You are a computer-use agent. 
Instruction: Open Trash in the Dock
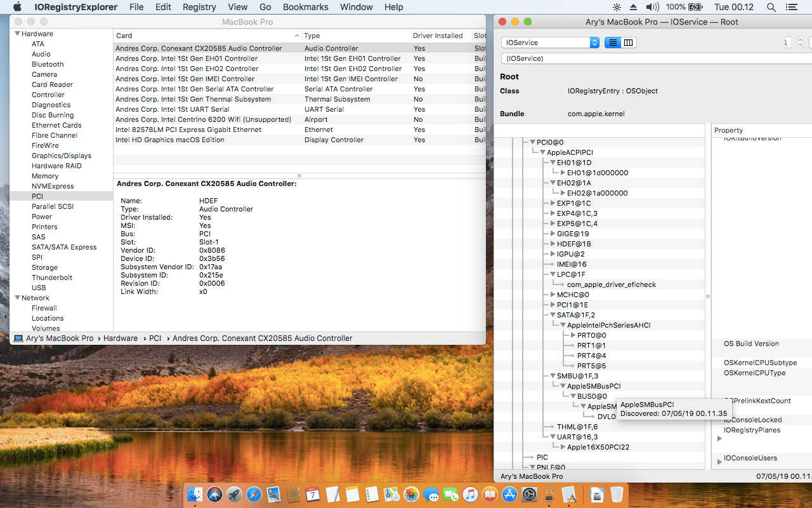tap(617, 495)
